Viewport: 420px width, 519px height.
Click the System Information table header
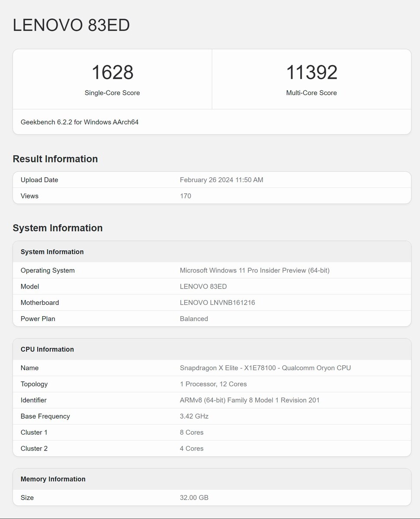(x=52, y=252)
